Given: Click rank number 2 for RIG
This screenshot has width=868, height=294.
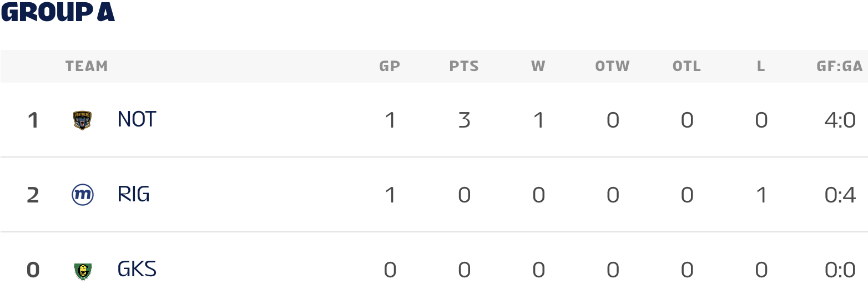Looking at the screenshot, I should click(33, 195).
